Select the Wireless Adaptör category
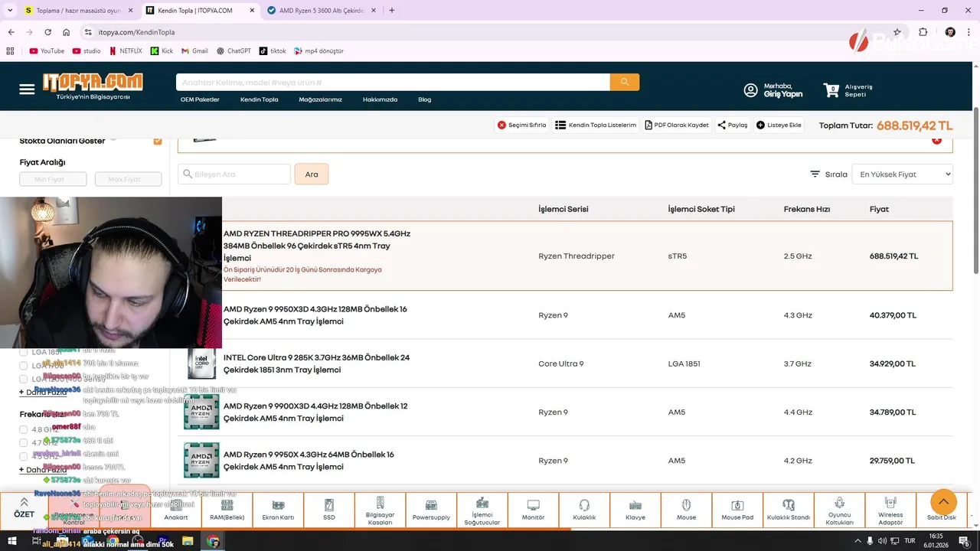The height and width of the screenshot is (551, 980). click(x=890, y=510)
